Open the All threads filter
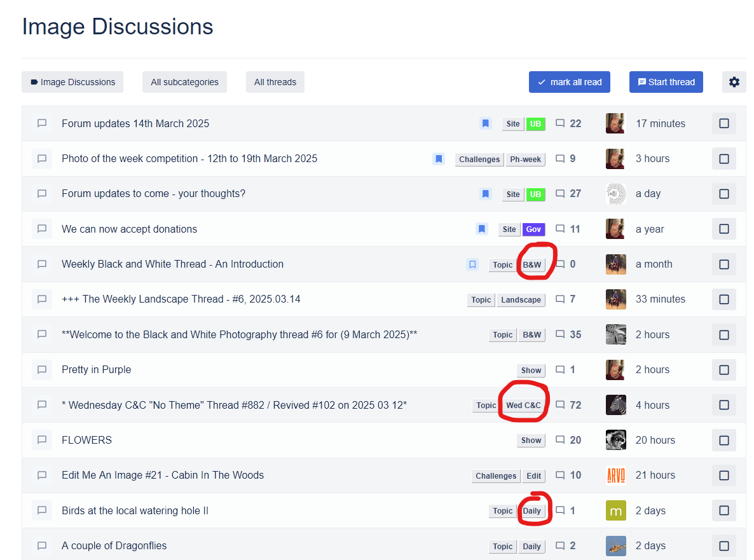 [x=275, y=82]
